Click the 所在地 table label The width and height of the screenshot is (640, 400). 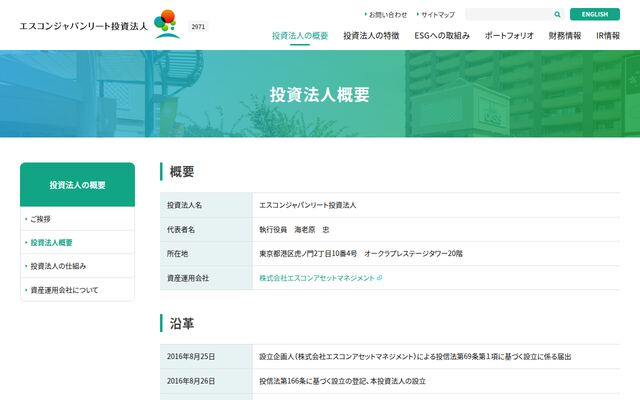(177, 254)
